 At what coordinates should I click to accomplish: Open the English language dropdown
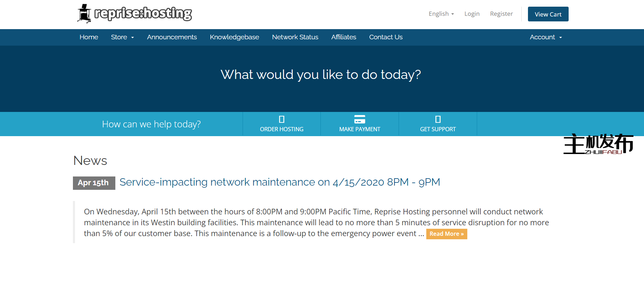441,14
